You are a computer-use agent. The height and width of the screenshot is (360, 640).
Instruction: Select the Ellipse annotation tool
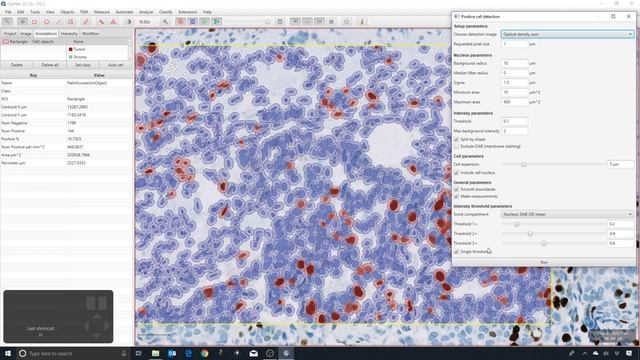47,22
